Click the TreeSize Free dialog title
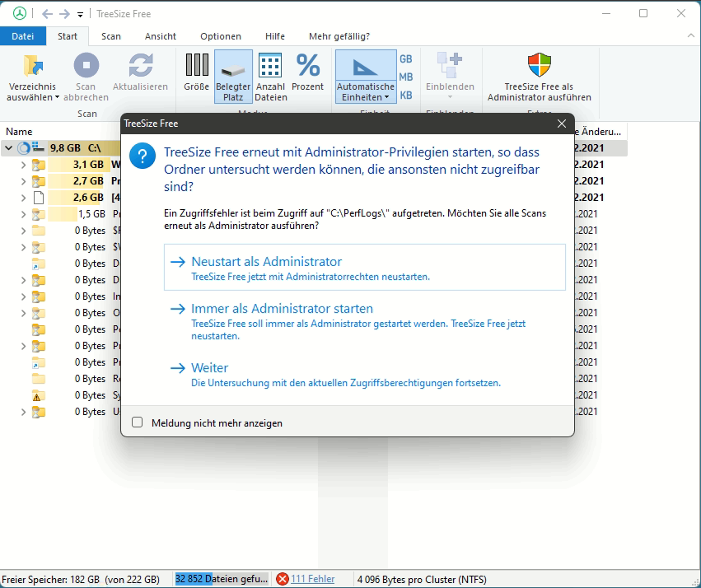 point(151,124)
